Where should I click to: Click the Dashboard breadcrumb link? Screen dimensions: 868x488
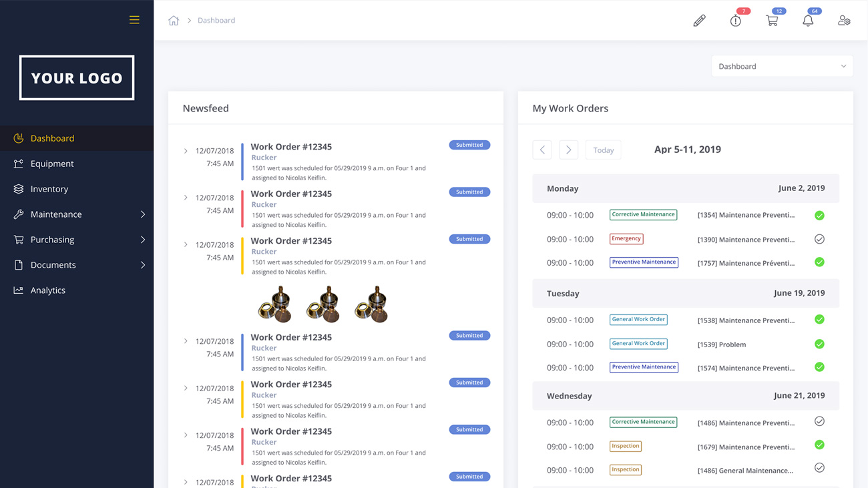point(216,21)
